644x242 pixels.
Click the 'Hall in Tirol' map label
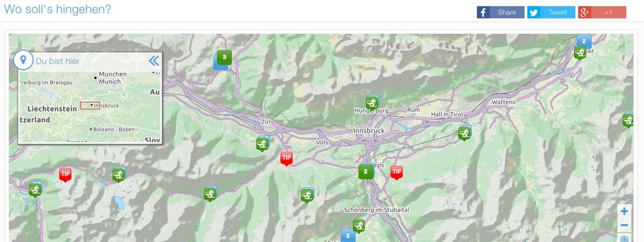447,114
